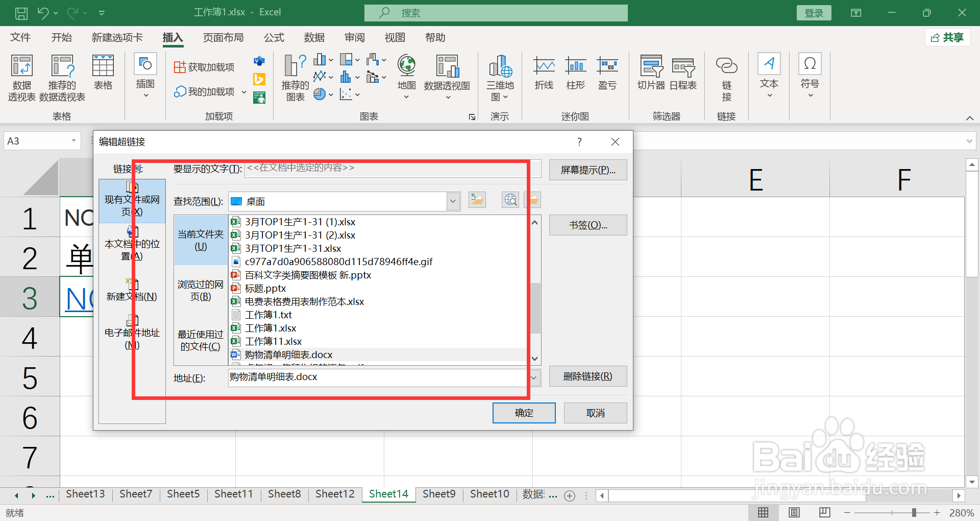Click the zoom slider handle
Image resolution: width=980 pixels, height=521 pixels.
point(914,512)
